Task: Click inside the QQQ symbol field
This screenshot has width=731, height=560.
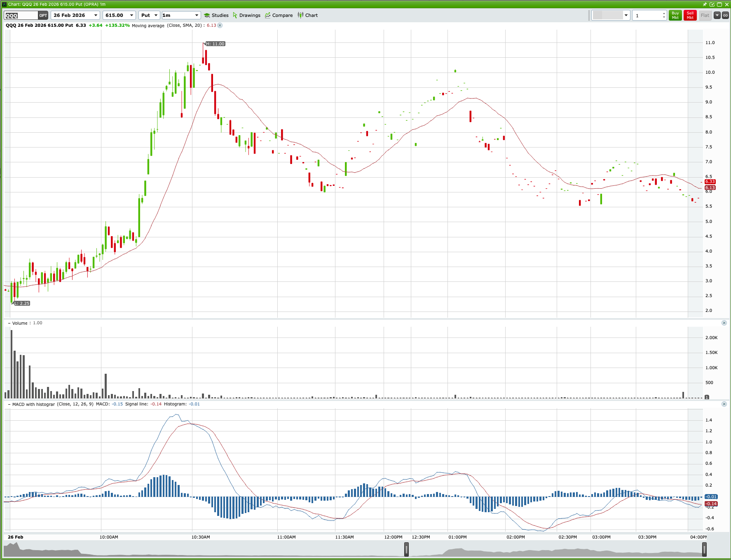Action: point(21,15)
